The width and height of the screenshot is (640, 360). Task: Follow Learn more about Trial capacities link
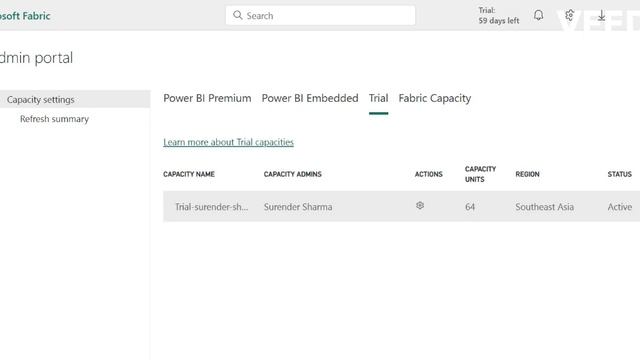coord(228,142)
